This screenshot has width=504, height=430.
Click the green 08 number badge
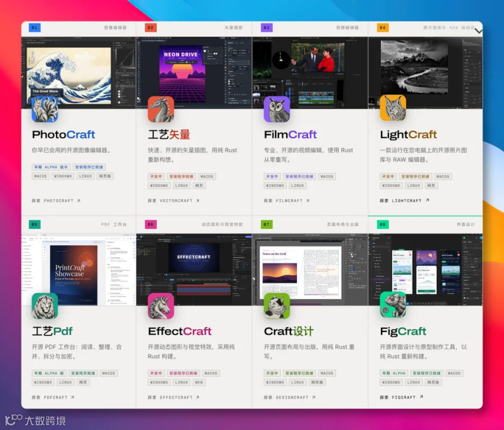(x=382, y=225)
